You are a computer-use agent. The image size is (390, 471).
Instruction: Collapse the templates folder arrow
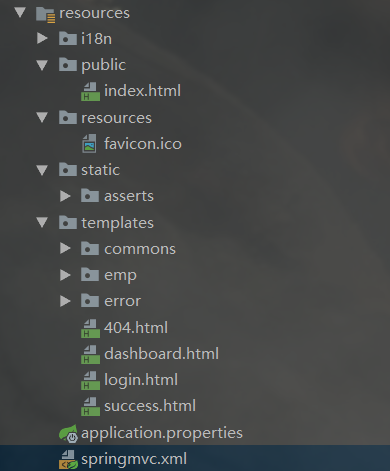point(42,222)
